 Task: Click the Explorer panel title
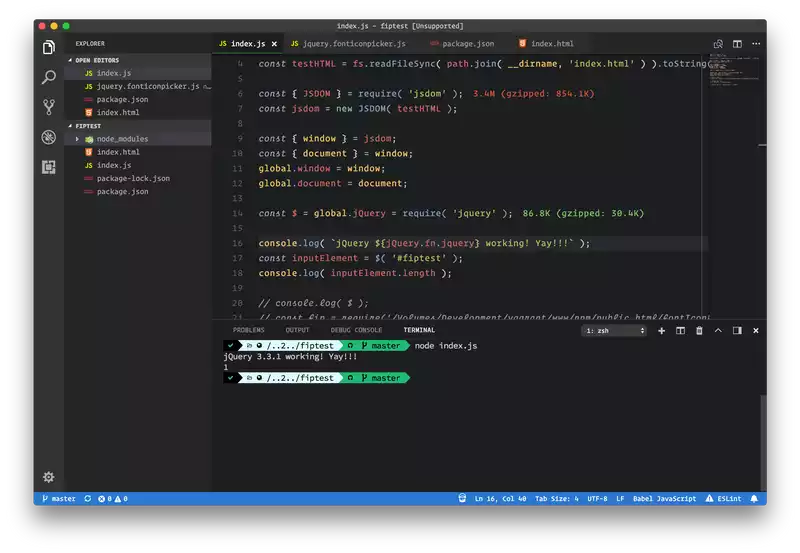click(90, 44)
